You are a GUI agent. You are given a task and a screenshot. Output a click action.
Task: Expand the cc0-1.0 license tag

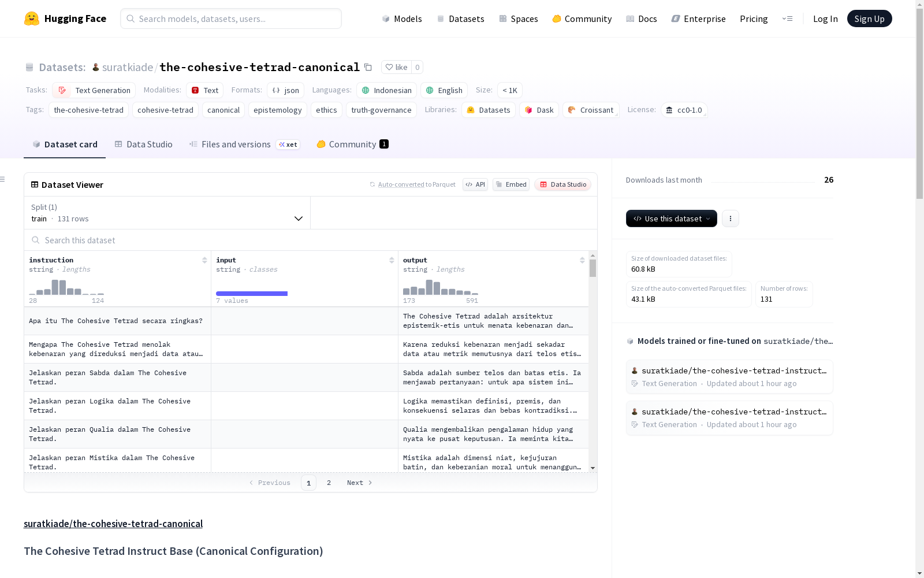click(684, 110)
